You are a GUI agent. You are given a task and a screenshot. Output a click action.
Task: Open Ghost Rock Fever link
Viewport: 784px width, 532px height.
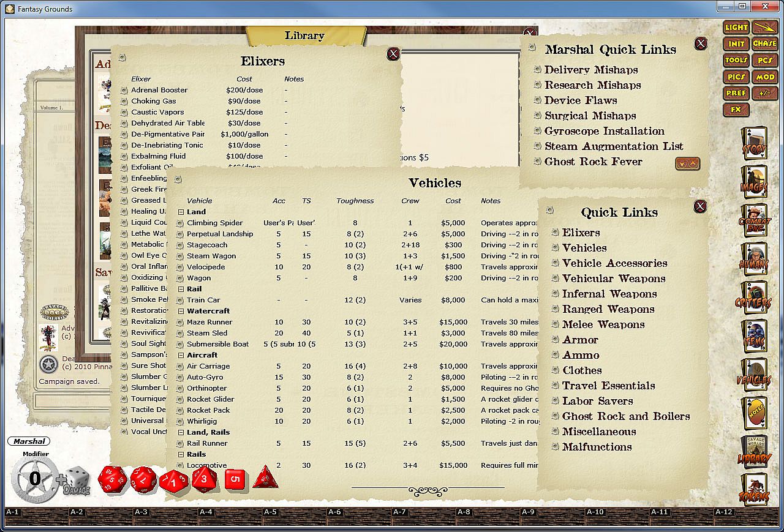pos(594,162)
